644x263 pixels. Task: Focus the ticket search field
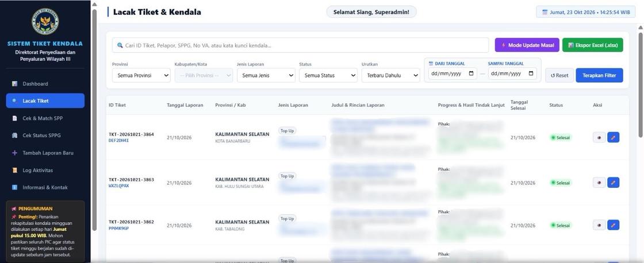[300, 45]
